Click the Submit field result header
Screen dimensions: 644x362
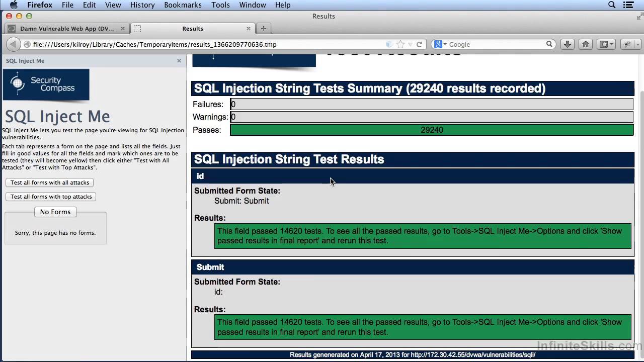[x=413, y=267]
